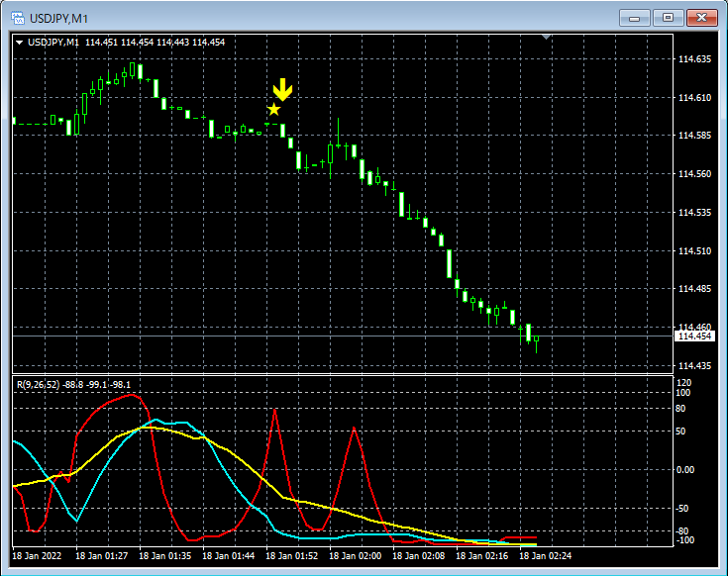Minimize the USDJPY,M1 chart window
The height and width of the screenshot is (576, 728).
pyautogui.click(x=634, y=18)
